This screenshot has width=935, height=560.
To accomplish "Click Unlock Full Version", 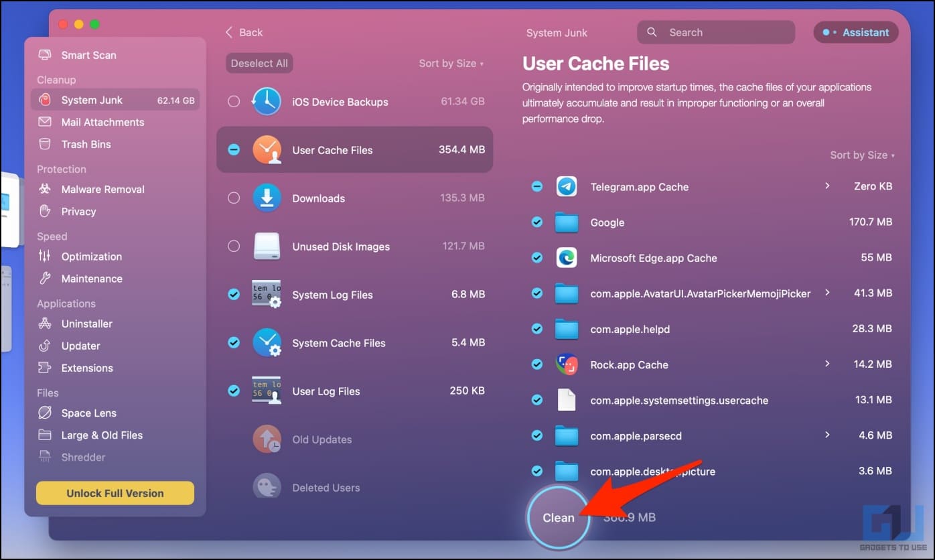I will tap(115, 493).
